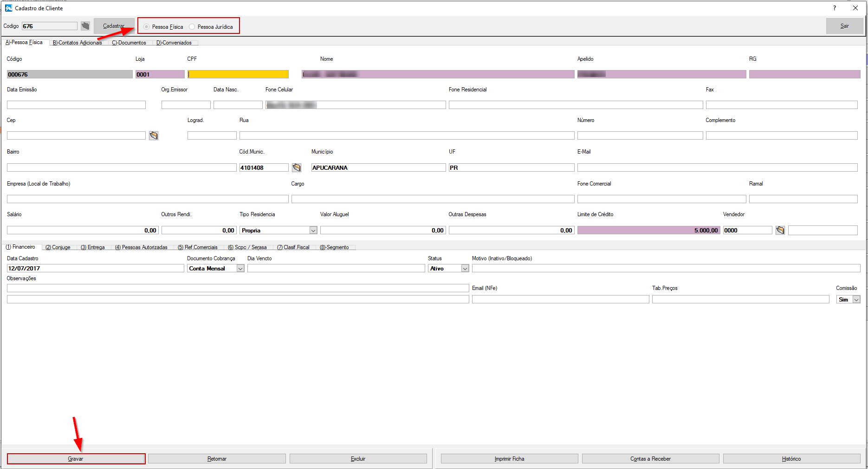Expand the Tipo Residencia dropdown
This screenshot has height=469, width=868.
(313, 231)
